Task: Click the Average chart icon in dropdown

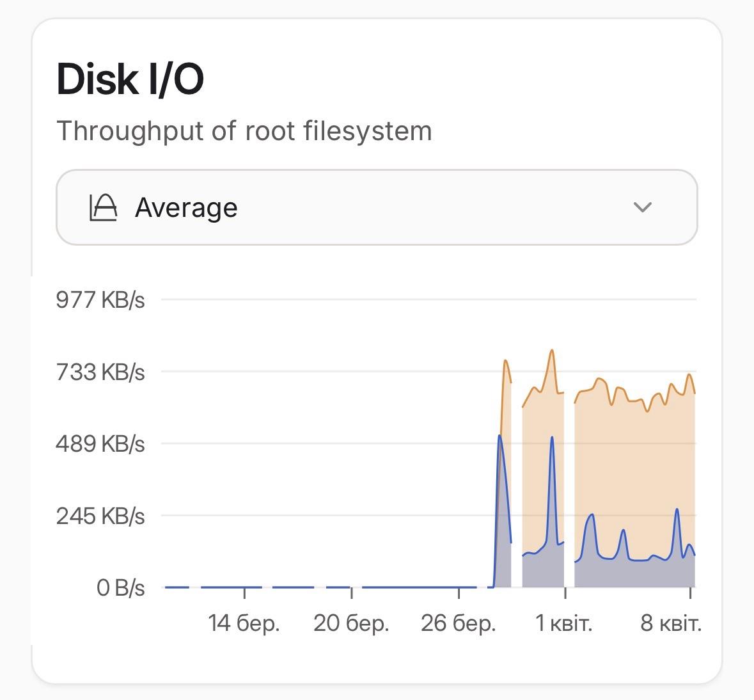Action: coord(103,207)
